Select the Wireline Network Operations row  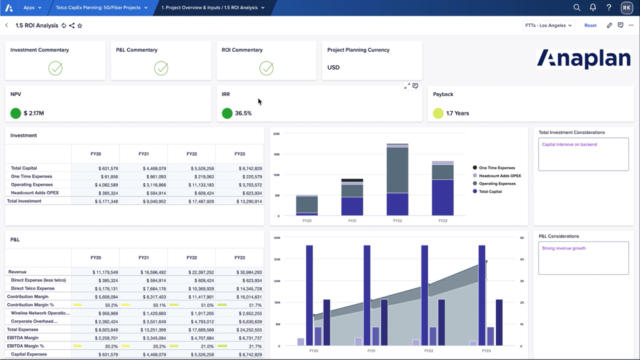click(x=135, y=313)
